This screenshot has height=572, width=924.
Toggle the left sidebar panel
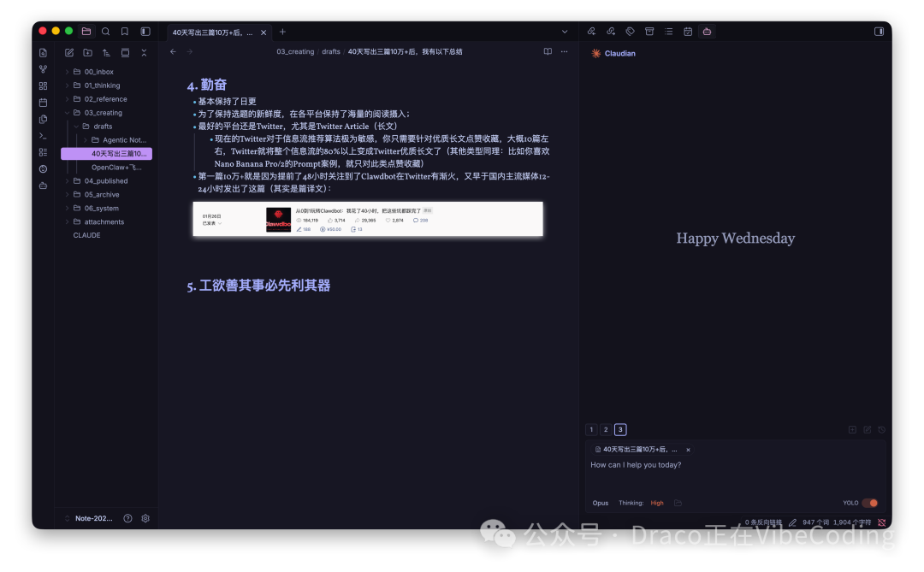pyautogui.click(x=145, y=31)
